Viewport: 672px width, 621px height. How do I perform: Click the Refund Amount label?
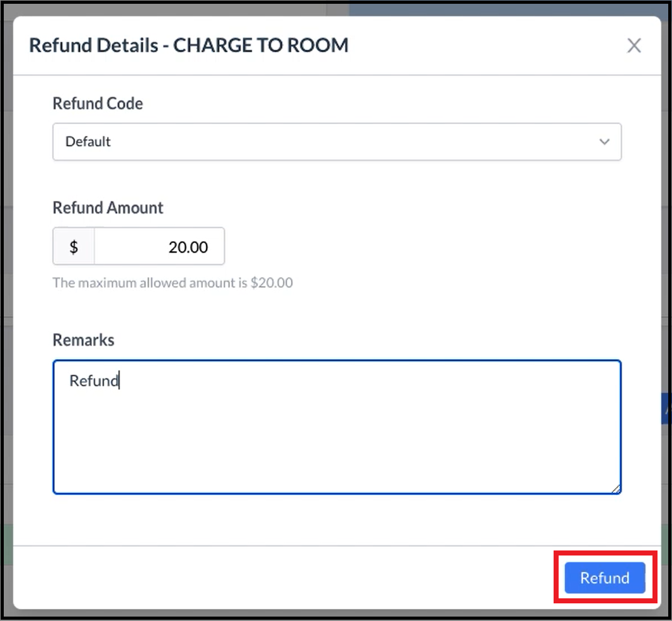point(107,208)
